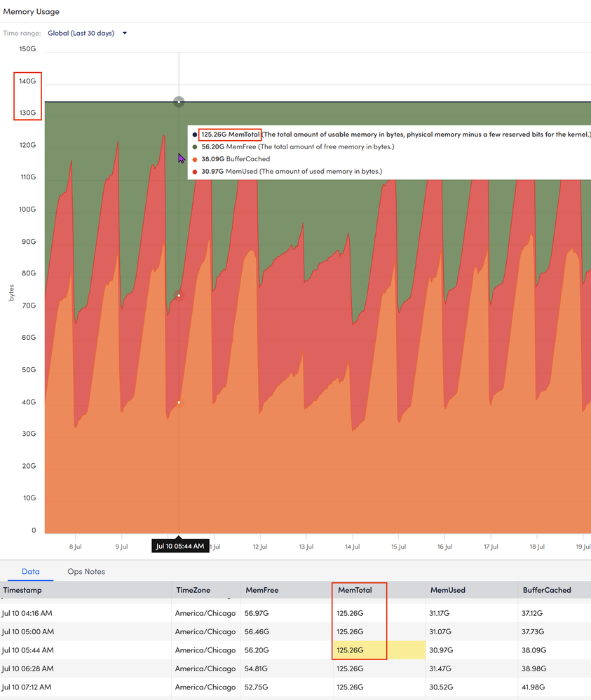Screen dimensions: 591x700
Task: Click the MemTotal column header
Action: [355, 590]
